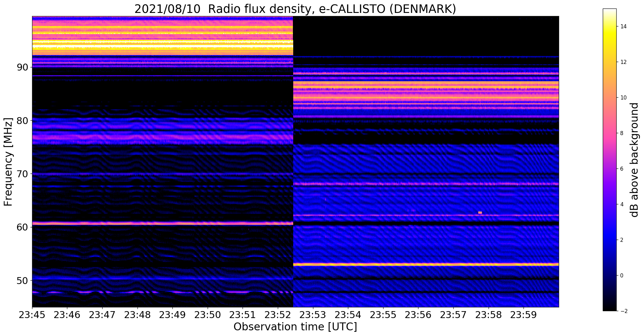Click the 23:48 time tick label
644x336 pixels.
(x=137, y=315)
